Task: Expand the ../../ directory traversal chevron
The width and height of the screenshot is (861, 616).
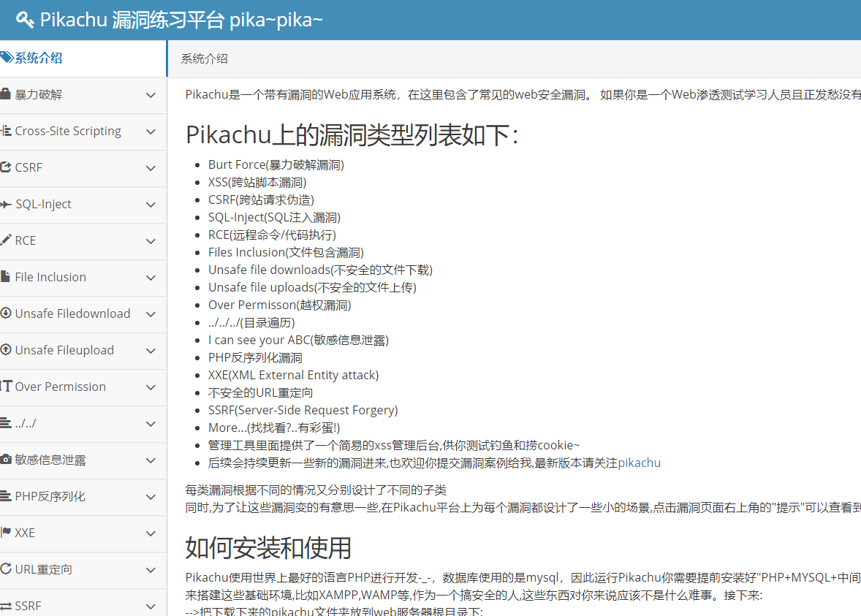Action: 151,424
